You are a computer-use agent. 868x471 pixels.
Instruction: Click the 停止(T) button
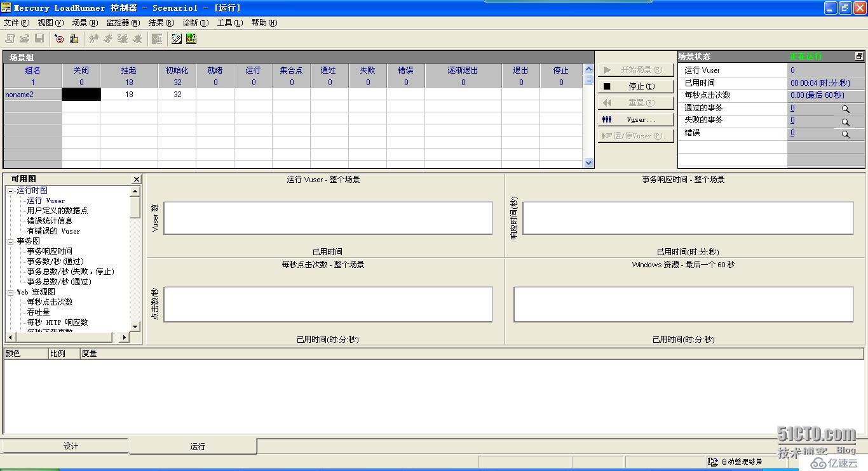click(635, 86)
